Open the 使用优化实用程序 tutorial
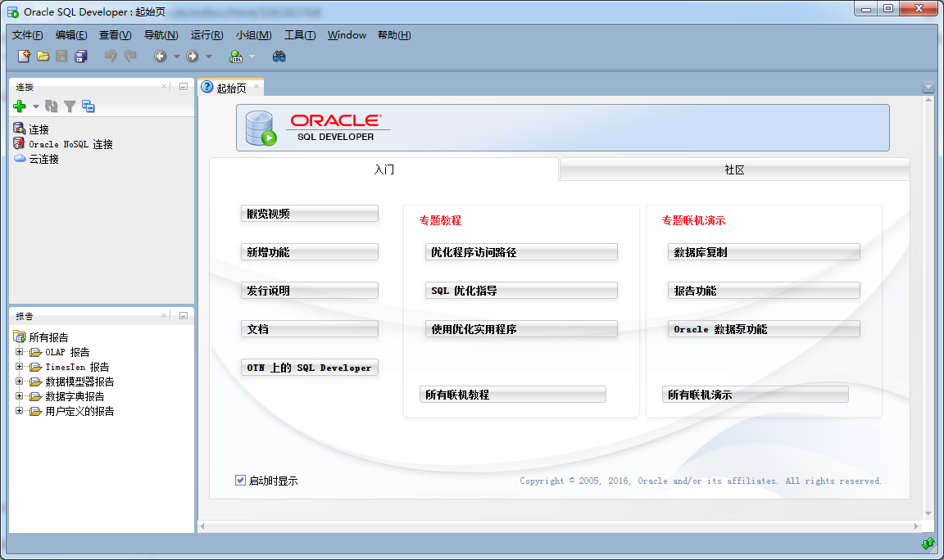Viewport: 944px width, 560px height. click(x=521, y=329)
